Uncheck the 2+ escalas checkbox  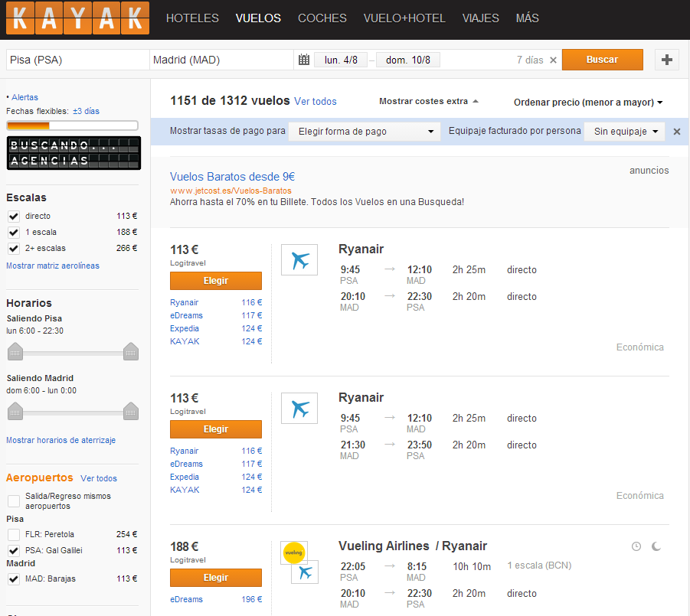(x=13, y=249)
